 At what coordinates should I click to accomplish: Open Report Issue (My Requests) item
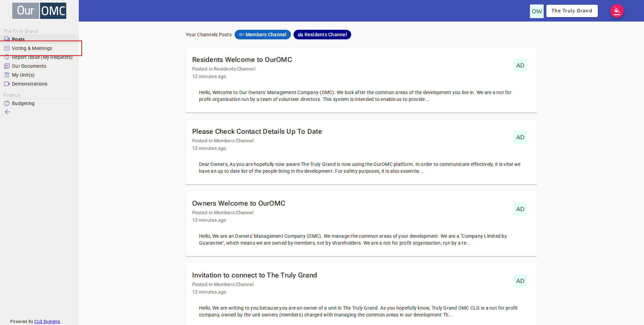[39, 57]
